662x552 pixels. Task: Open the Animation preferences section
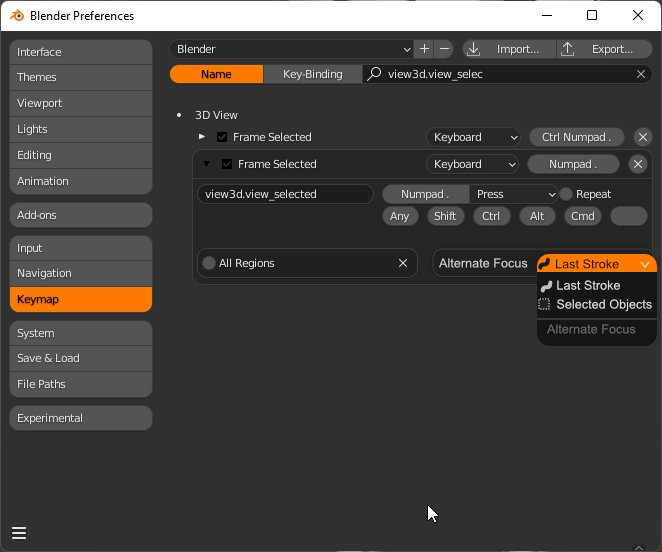(x=81, y=181)
